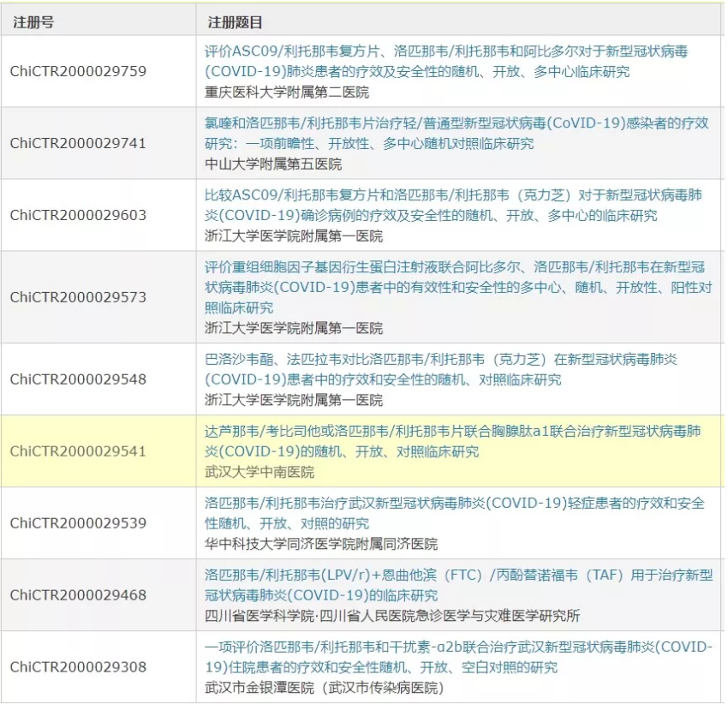This screenshot has width=728, height=704.
Task: Select registration number ChiCTR2000029468
Action: pyautogui.click(x=78, y=595)
